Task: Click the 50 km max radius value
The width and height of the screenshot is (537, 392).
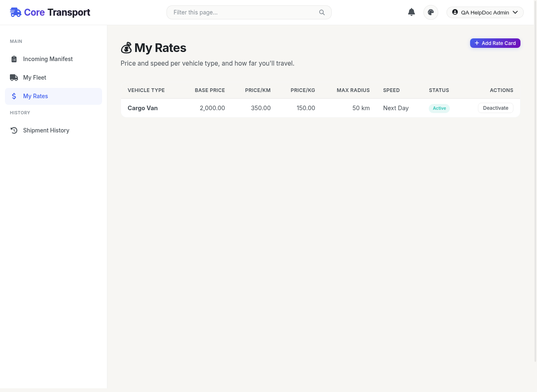Action: tap(361, 108)
